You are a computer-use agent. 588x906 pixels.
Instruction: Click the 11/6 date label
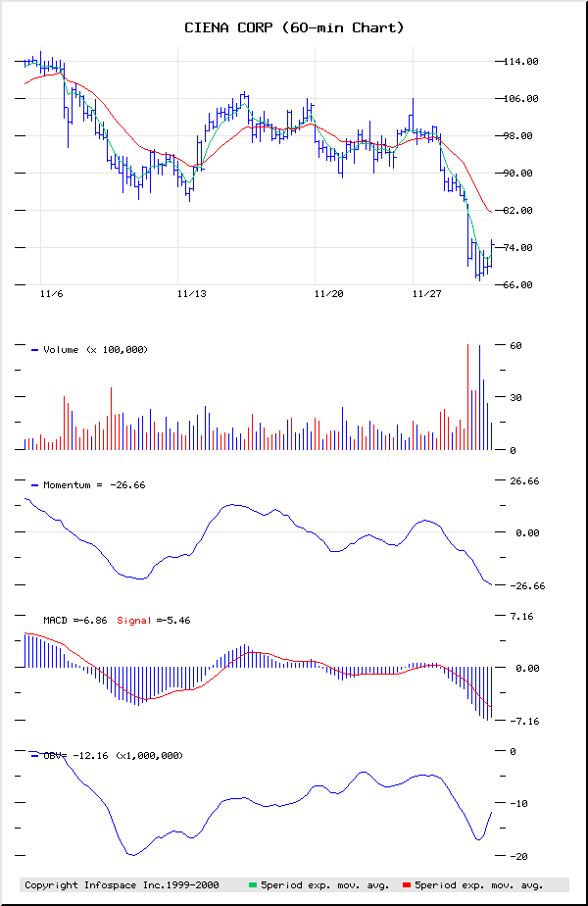[x=51, y=294]
